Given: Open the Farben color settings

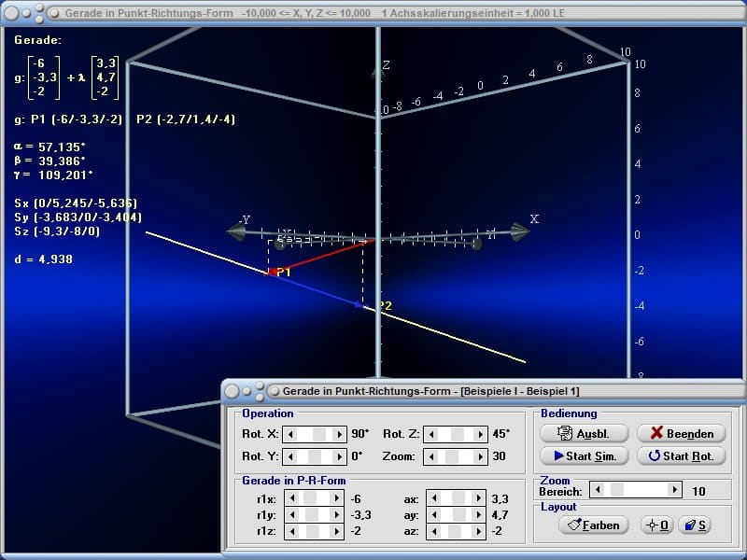Looking at the screenshot, I should (594, 525).
